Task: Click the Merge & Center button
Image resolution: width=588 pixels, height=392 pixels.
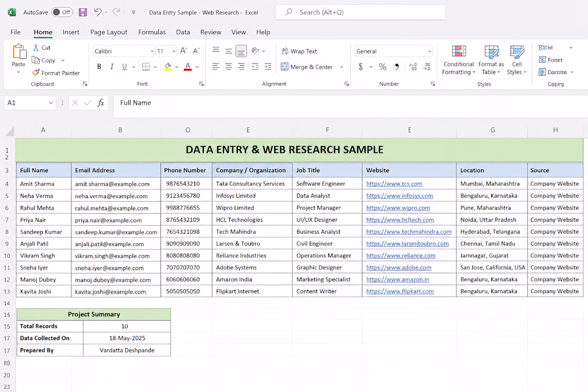Action: 307,67
